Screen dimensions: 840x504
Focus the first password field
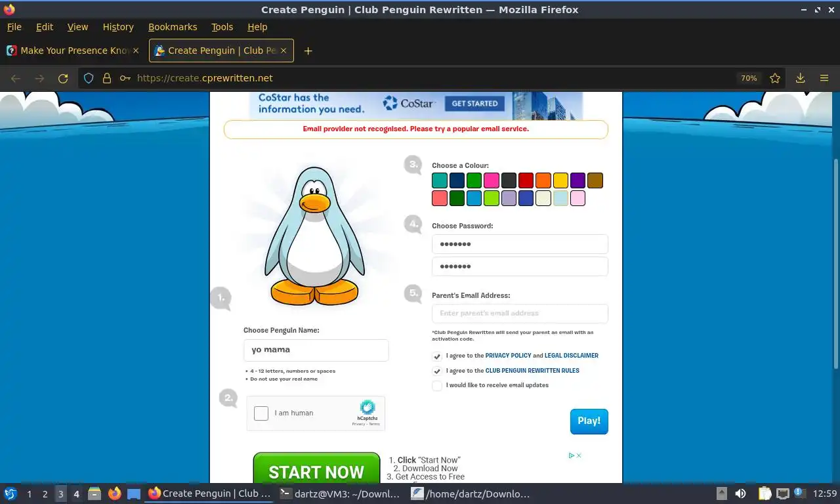[520, 244]
